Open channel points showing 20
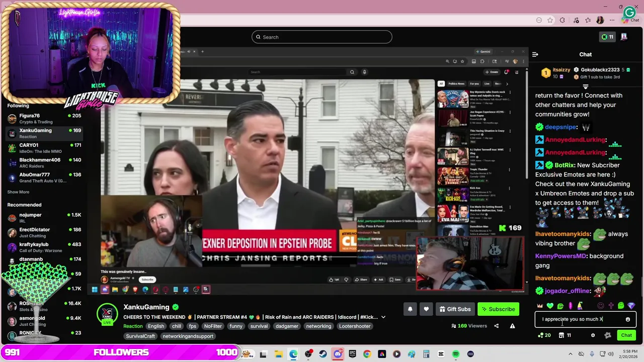 pyautogui.click(x=544, y=335)
